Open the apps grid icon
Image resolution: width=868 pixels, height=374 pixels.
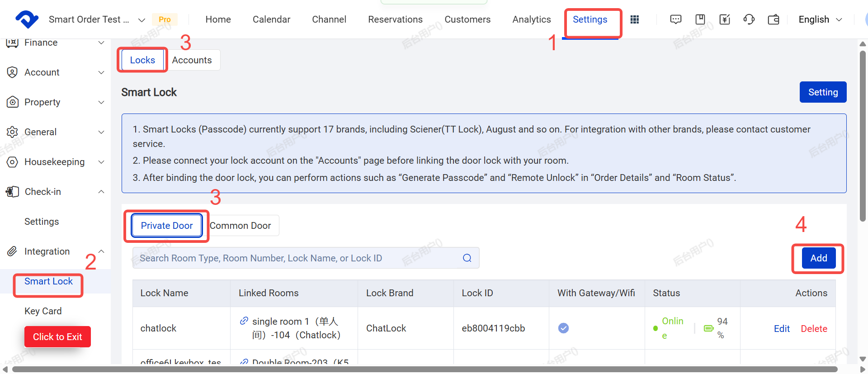coord(635,19)
